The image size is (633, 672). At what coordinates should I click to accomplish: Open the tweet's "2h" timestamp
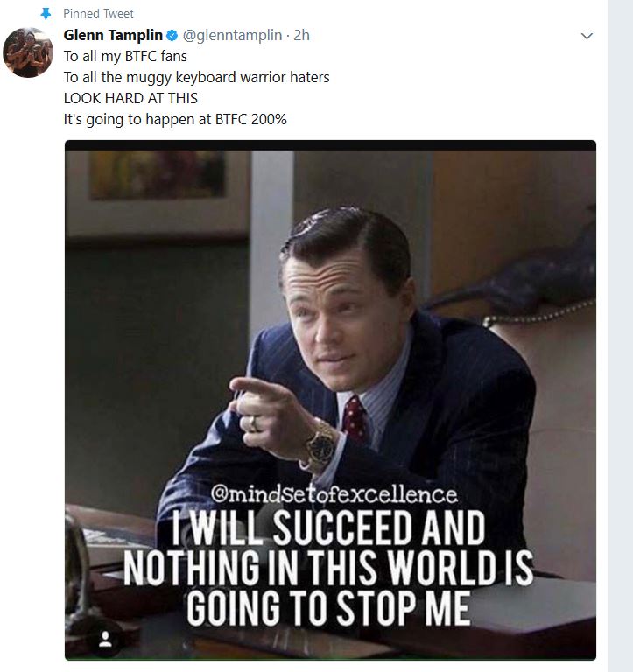point(301,35)
